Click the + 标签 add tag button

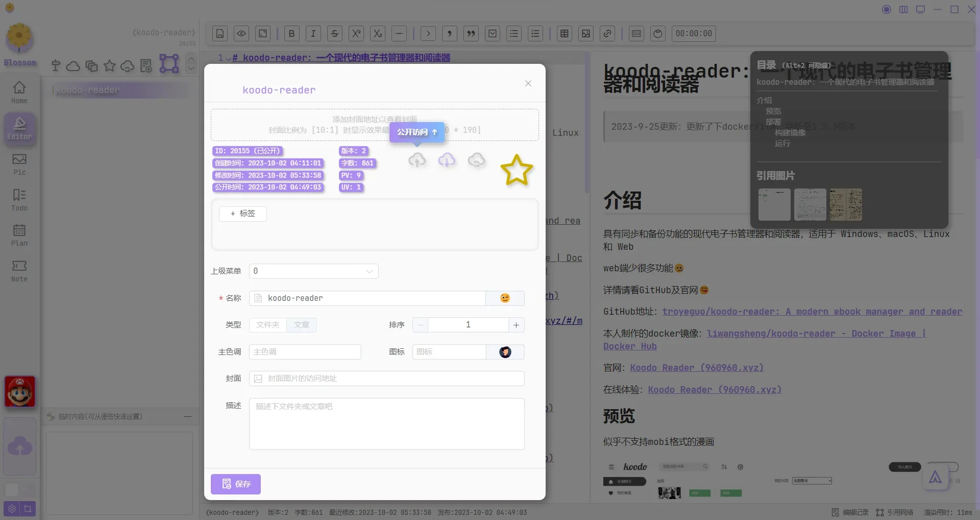(243, 214)
